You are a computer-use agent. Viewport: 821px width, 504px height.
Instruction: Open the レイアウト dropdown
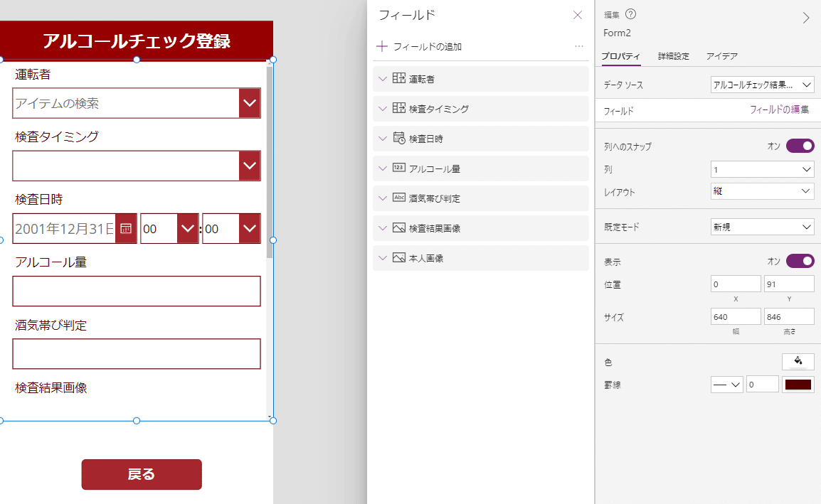pos(763,191)
